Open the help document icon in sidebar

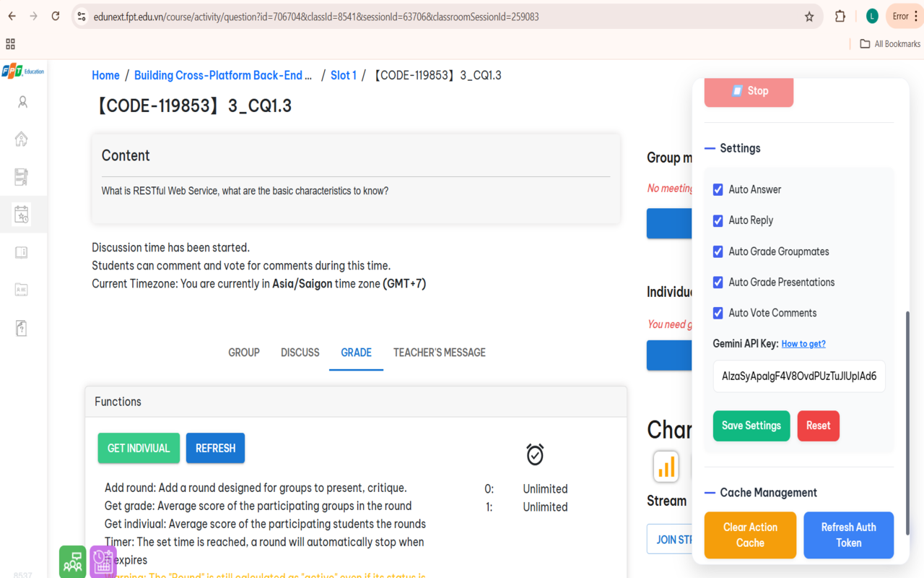22,327
